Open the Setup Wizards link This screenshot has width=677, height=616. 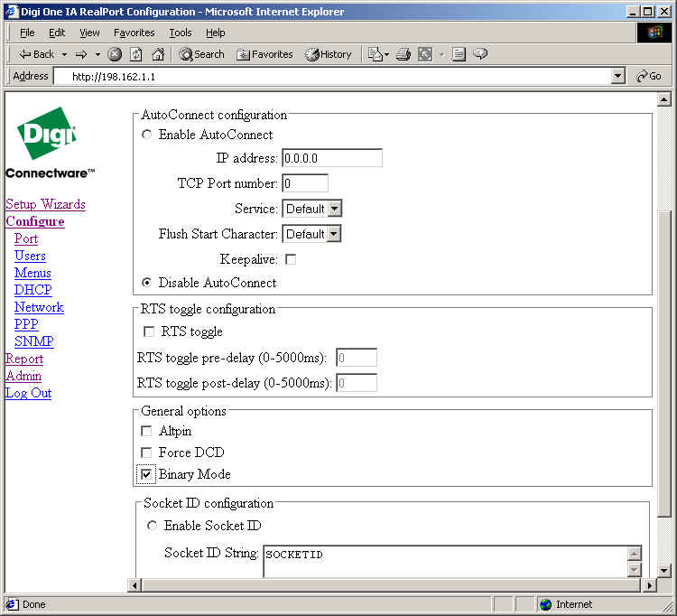pyautogui.click(x=45, y=204)
